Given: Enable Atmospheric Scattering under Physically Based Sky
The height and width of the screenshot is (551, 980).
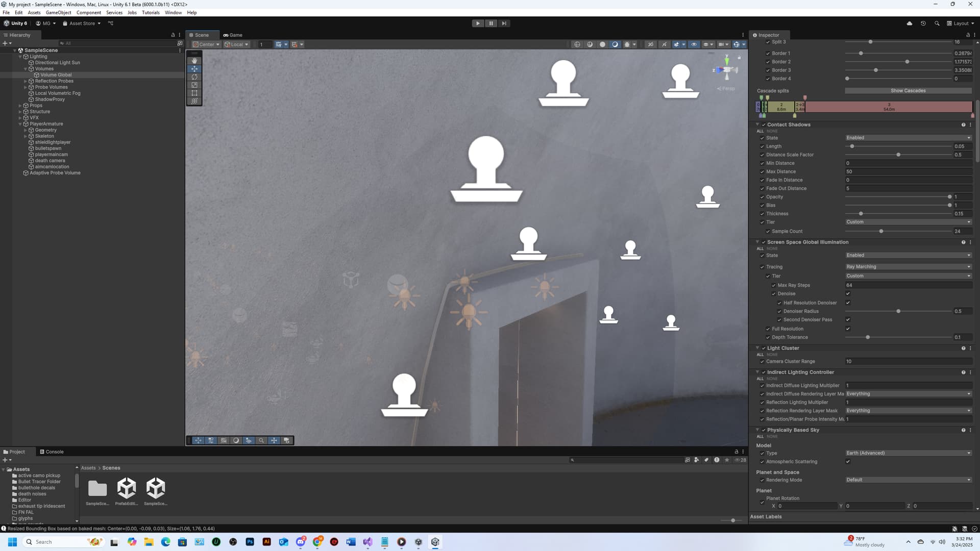Looking at the screenshot, I should pos(848,461).
